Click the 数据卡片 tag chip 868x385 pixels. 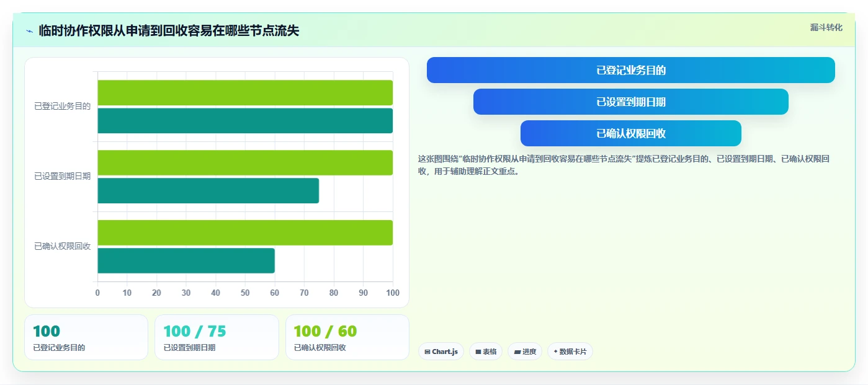click(570, 352)
